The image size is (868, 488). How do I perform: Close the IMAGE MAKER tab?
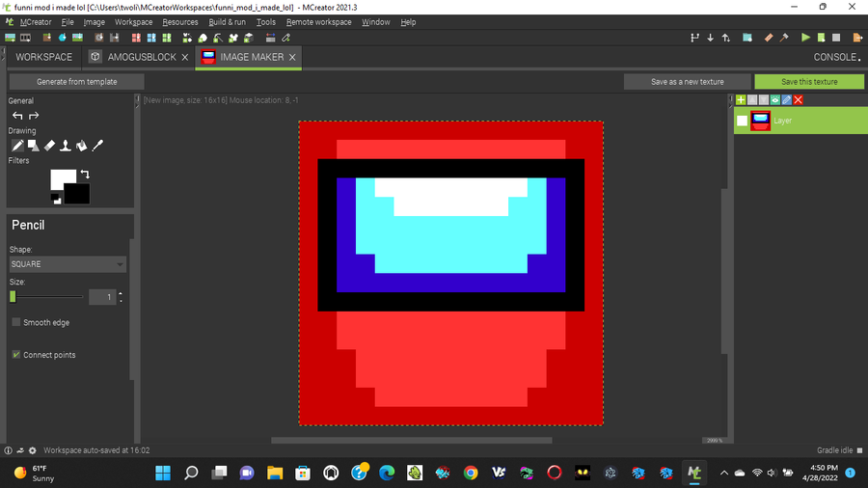click(292, 57)
